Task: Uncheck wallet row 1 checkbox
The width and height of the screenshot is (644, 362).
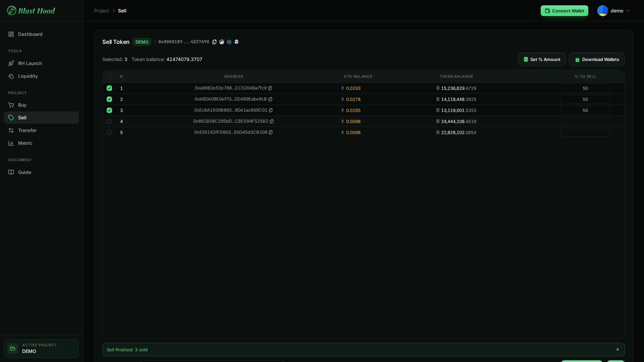Action: point(109,88)
